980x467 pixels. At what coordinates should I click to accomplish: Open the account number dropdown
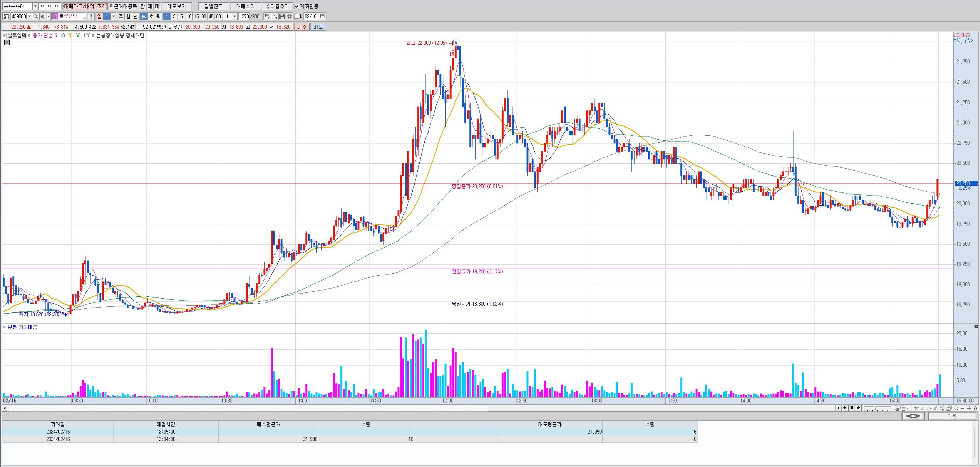pyautogui.click(x=35, y=6)
